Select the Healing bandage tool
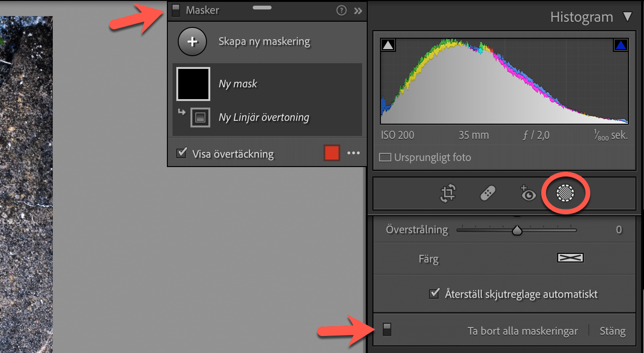The height and width of the screenshot is (353, 644). 487,193
